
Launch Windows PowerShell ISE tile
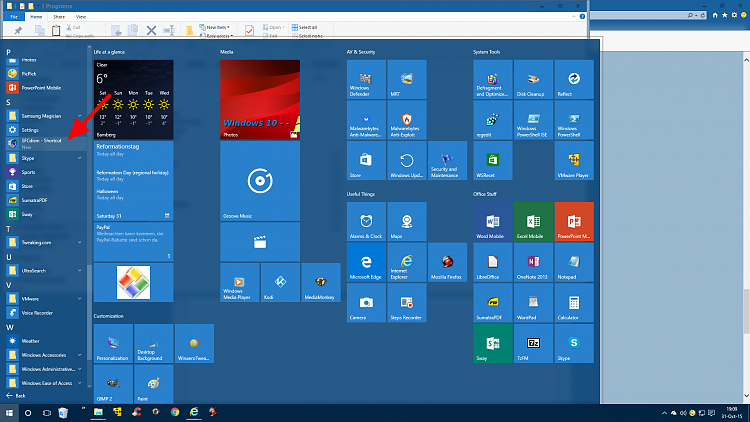[x=533, y=120]
